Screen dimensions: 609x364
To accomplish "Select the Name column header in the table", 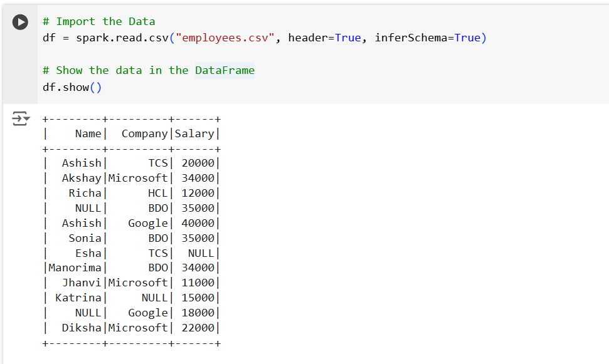I will click(88, 133).
